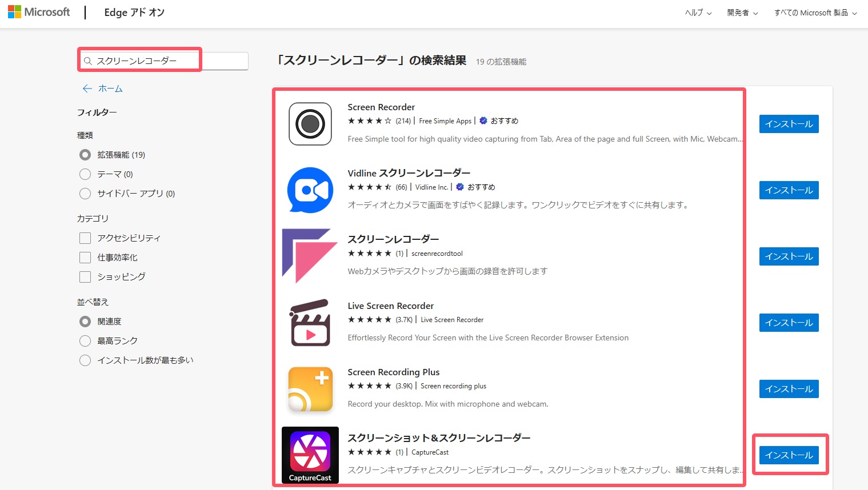Install the Screen Recorder extension
This screenshot has width=868, height=490.
click(789, 124)
